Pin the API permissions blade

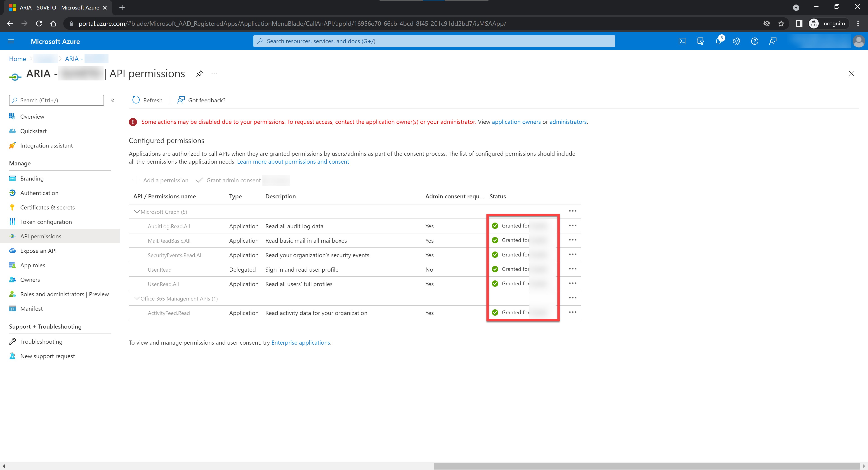199,73
